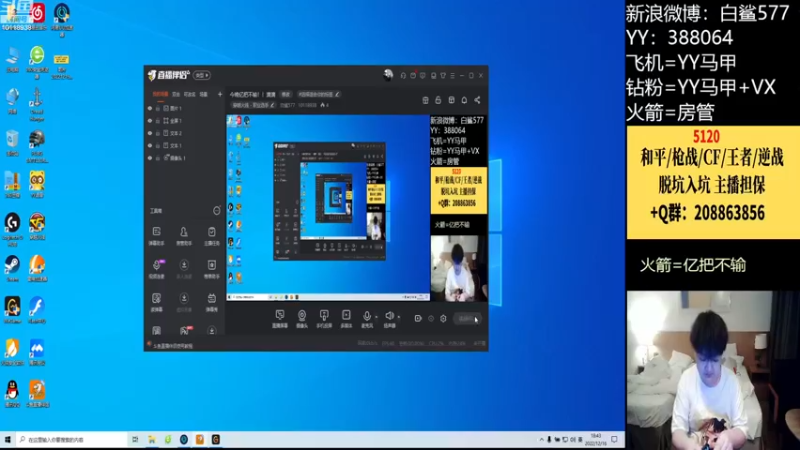The image size is (800, 450).
Task: Add a 多媒体 media source
Action: tap(346, 319)
